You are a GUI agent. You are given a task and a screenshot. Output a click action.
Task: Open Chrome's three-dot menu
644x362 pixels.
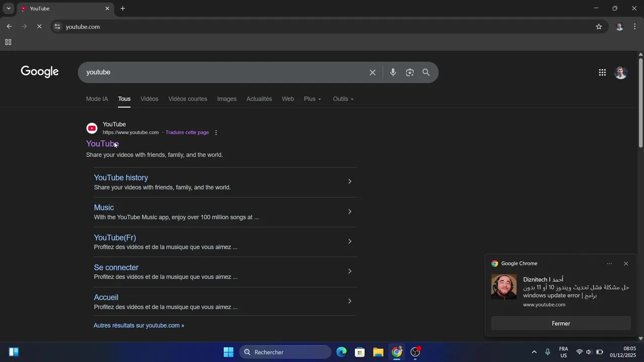tap(635, 27)
